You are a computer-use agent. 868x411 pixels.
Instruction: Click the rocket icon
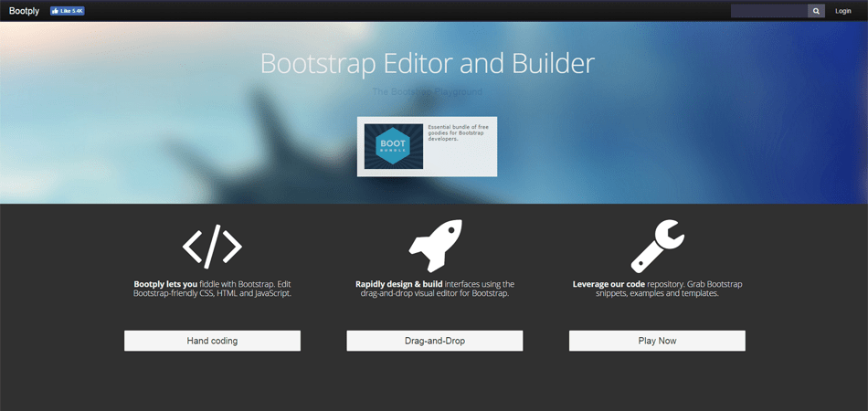435,246
